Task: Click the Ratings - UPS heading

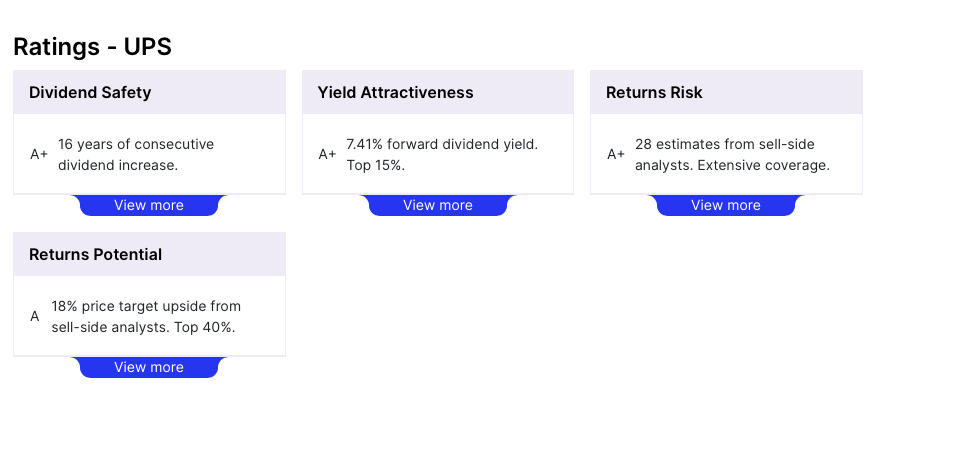Action: pos(93,46)
